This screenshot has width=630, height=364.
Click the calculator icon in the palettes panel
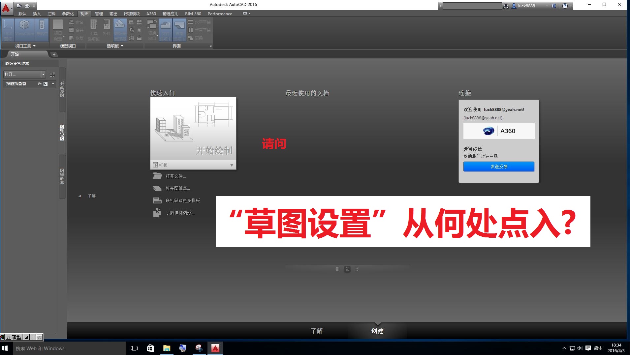(139, 30)
